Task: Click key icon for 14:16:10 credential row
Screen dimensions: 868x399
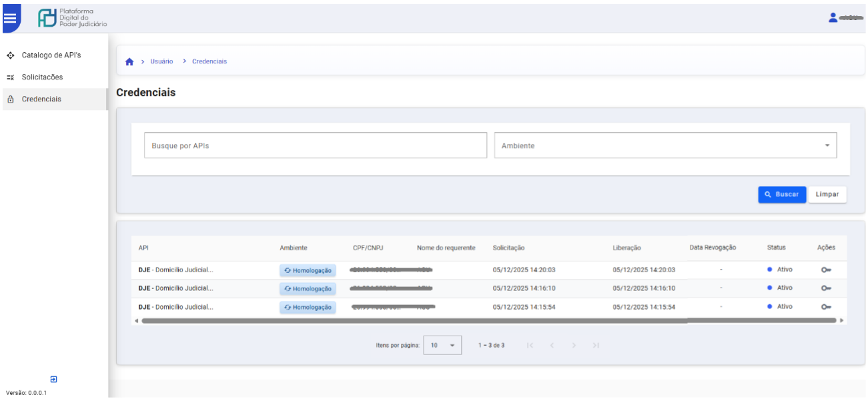Action: point(826,288)
